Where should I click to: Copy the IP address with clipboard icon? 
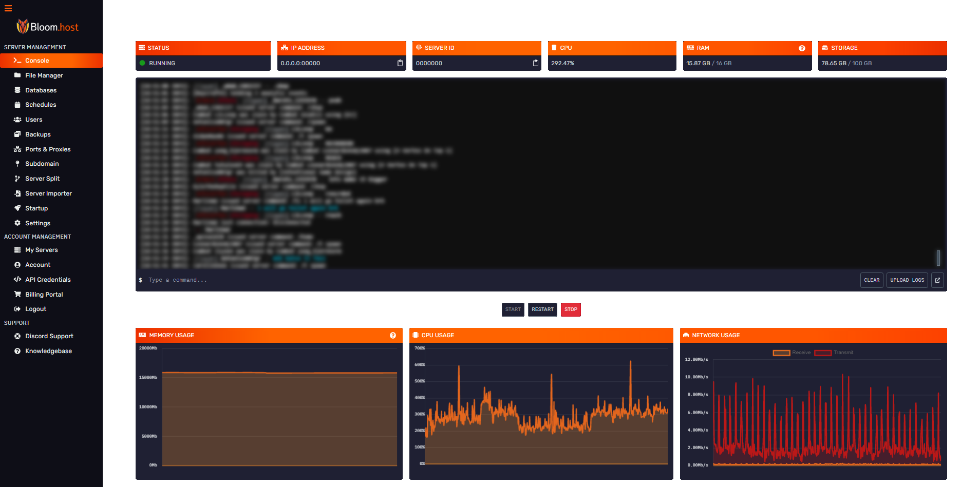pos(400,63)
